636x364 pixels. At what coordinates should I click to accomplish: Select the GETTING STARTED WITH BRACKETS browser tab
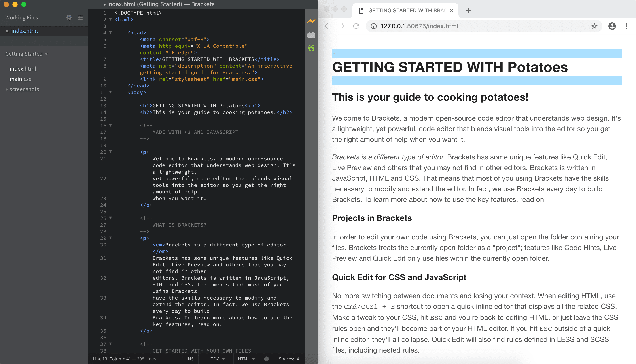(x=405, y=11)
